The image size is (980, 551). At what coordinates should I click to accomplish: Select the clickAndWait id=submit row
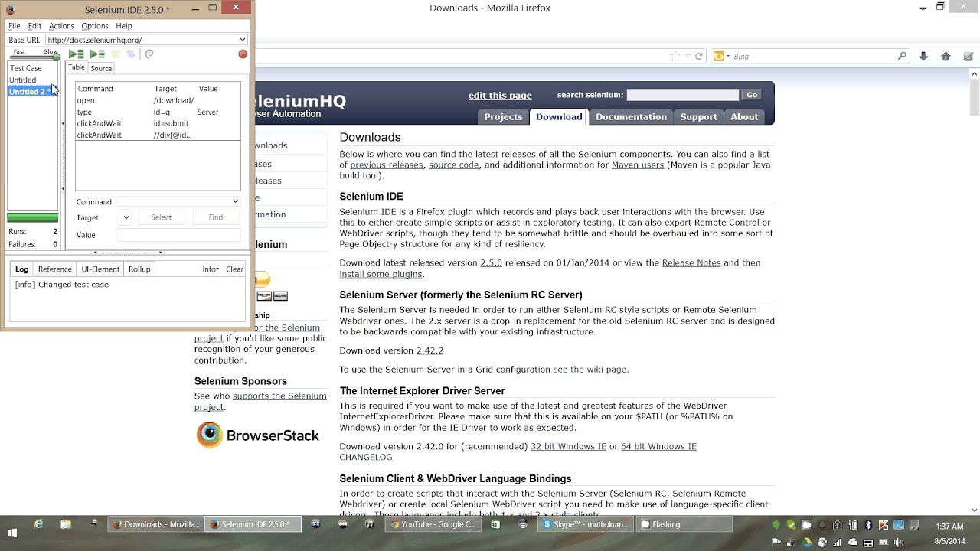pyautogui.click(x=158, y=123)
